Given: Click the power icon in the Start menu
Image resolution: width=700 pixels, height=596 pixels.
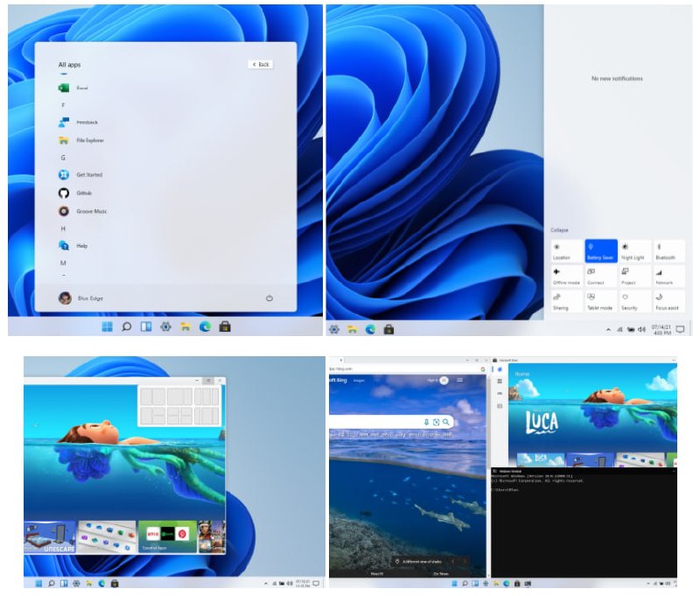Looking at the screenshot, I should [269, 298].
